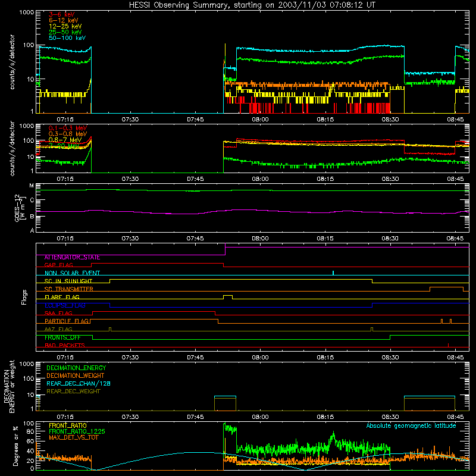The image size is (476, 476).
Task: Click the FRONT_RATIO legend label
Action: point(68,425)
